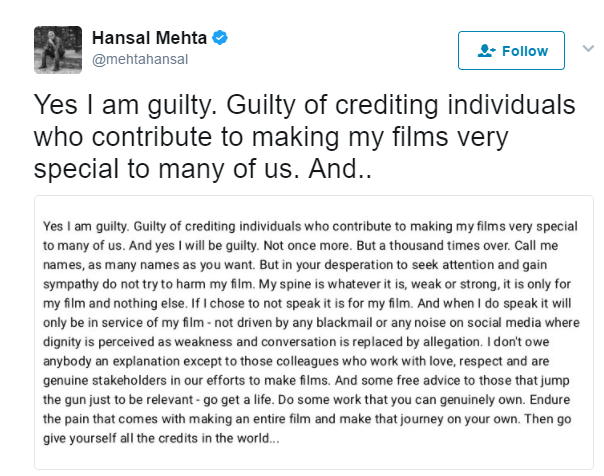
Task: Follow Hansal Mehta
Action: click(x=512, y=51)
